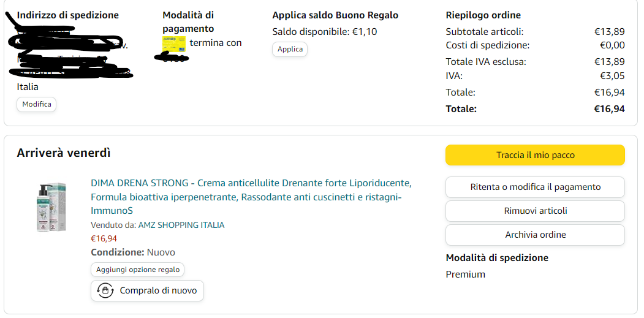Click the circular icon in Compralo di nuovo
This screenshot has height=318, width=644.
coord(105,291)
